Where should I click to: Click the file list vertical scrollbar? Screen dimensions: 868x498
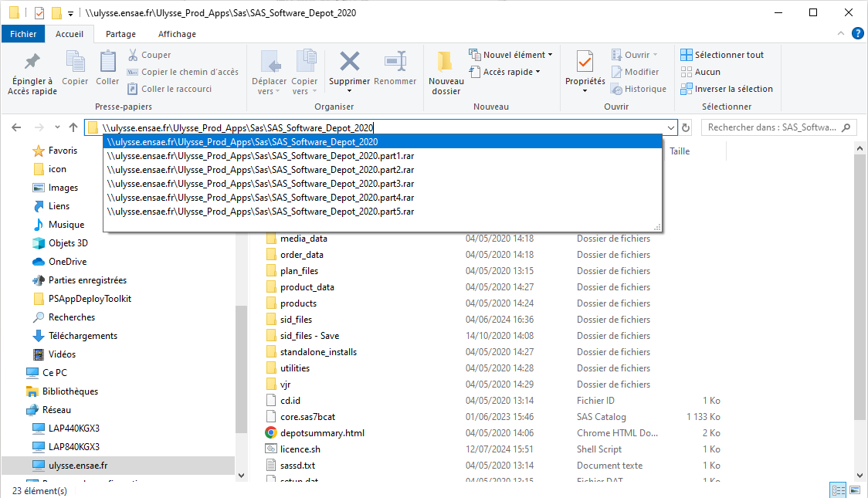pos(860,288)
